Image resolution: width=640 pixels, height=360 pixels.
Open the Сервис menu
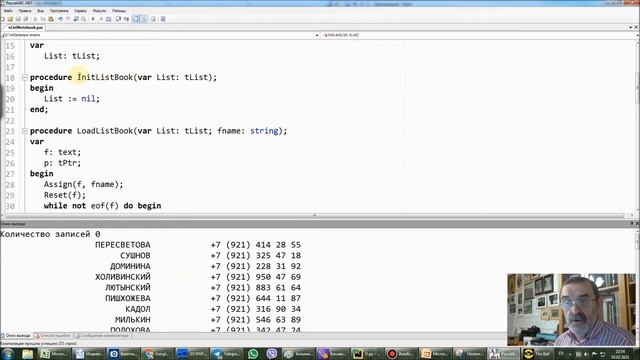click(80, 11)
